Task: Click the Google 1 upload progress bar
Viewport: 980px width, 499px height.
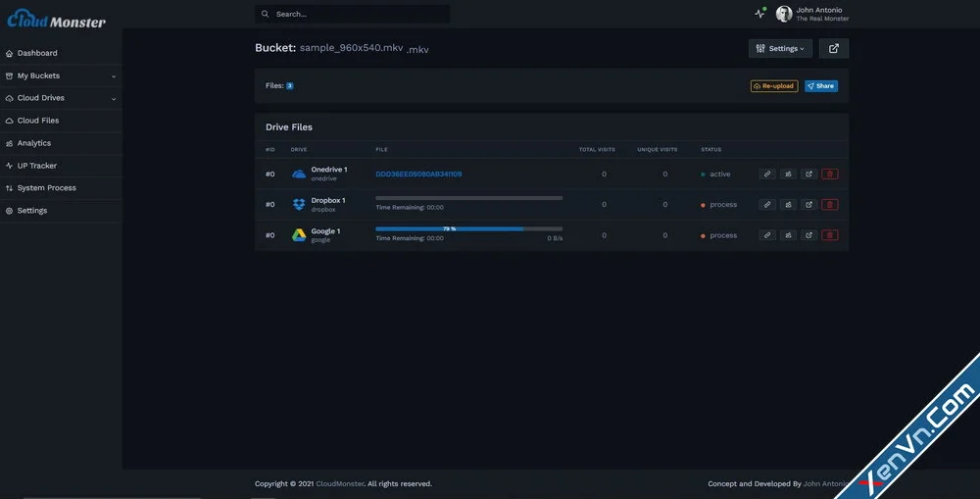Action: 468,228
